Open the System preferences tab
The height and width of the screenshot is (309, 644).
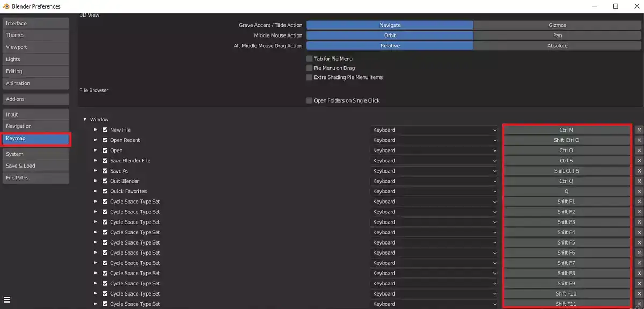point(36,154)
